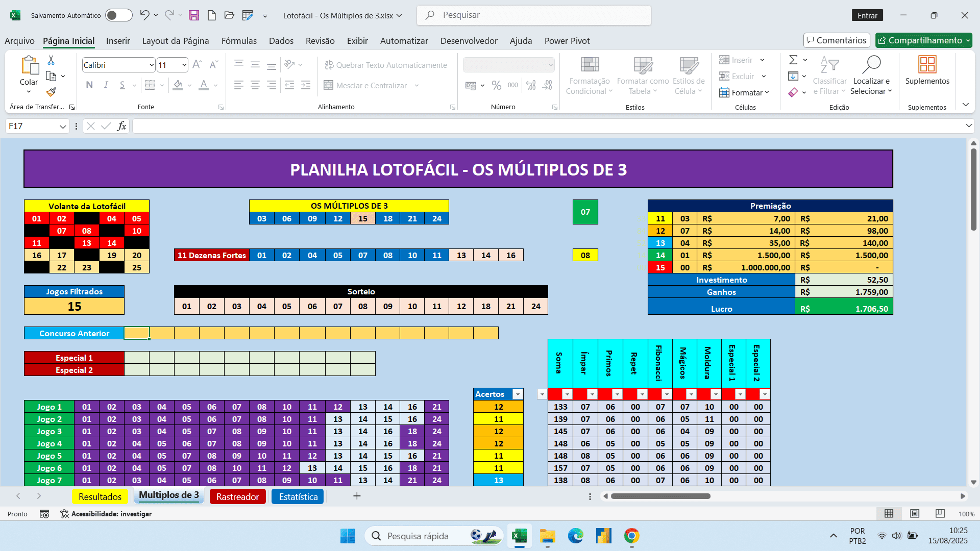Open the Fórmulas ribbon tab

point(239,41)
